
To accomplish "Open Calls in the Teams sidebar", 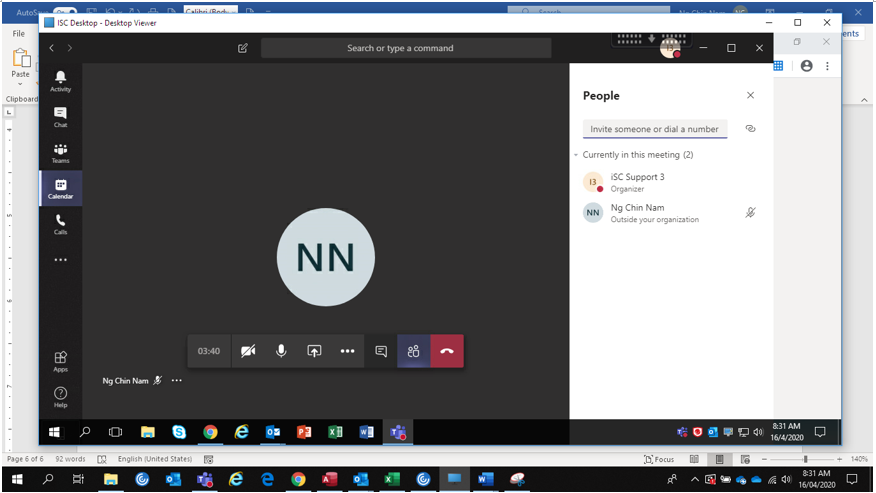I will [60, 224].
